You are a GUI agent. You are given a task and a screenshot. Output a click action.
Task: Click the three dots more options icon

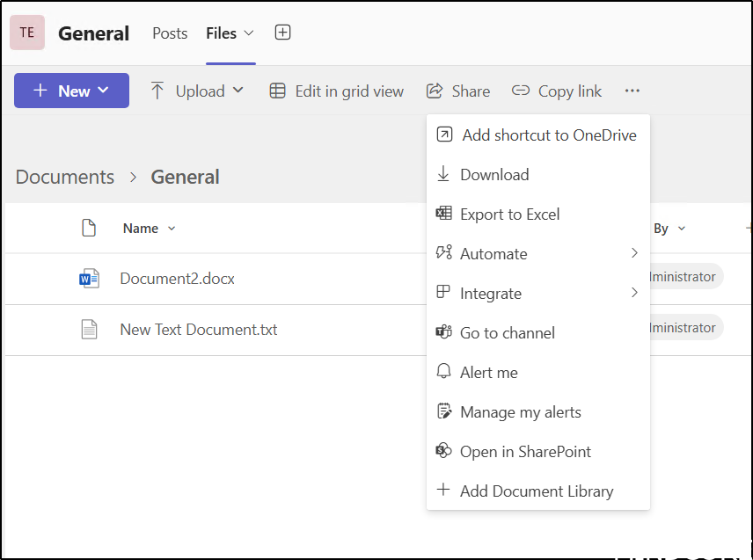(632, 91)
